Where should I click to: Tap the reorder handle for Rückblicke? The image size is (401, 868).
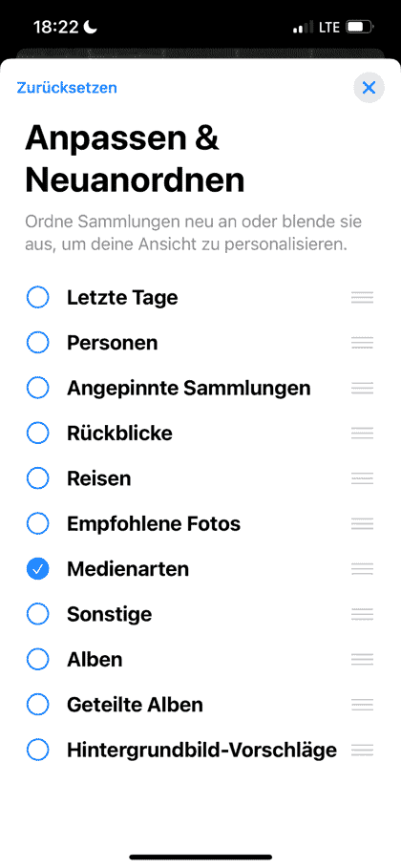(x=362, y=434)
